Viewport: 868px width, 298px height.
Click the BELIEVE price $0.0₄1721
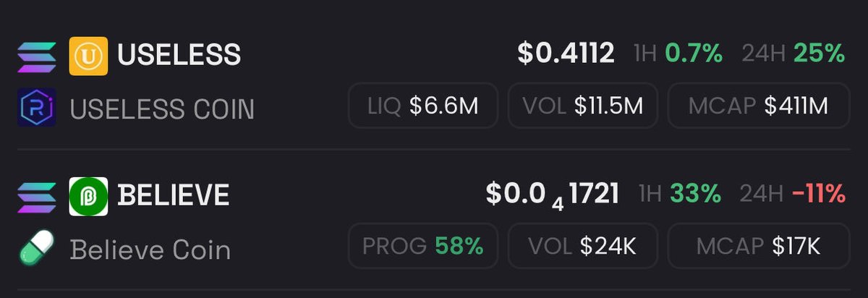point(552,194)
